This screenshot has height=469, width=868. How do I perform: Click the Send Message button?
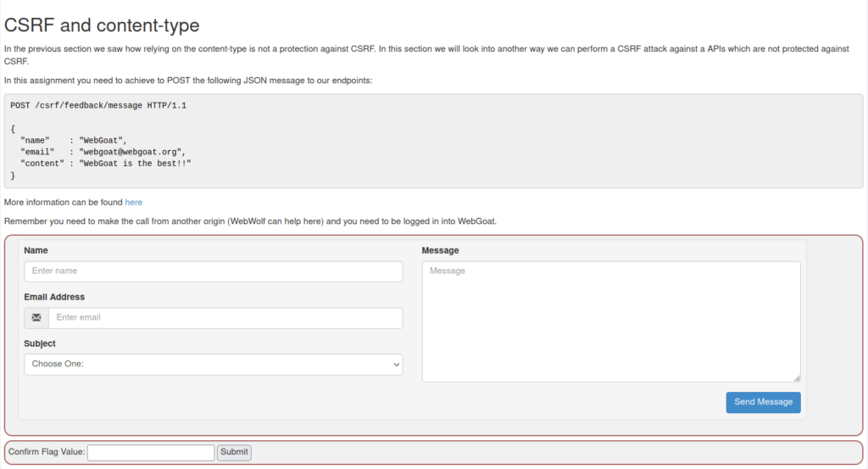tap(764, 402)
